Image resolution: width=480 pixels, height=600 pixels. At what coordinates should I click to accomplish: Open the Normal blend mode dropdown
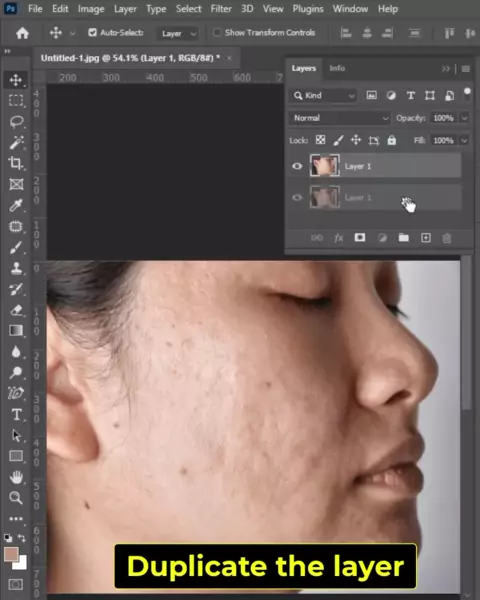coord(340,118)
